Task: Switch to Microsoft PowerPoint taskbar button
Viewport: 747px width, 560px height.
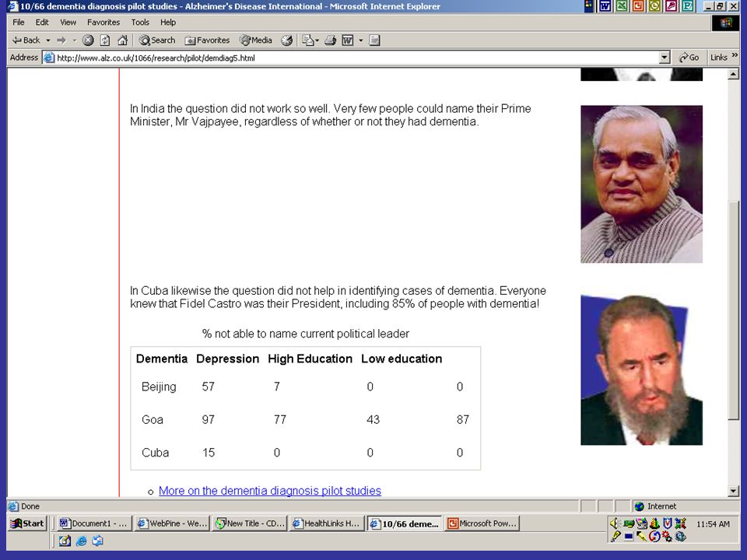Action: point(482,523)
